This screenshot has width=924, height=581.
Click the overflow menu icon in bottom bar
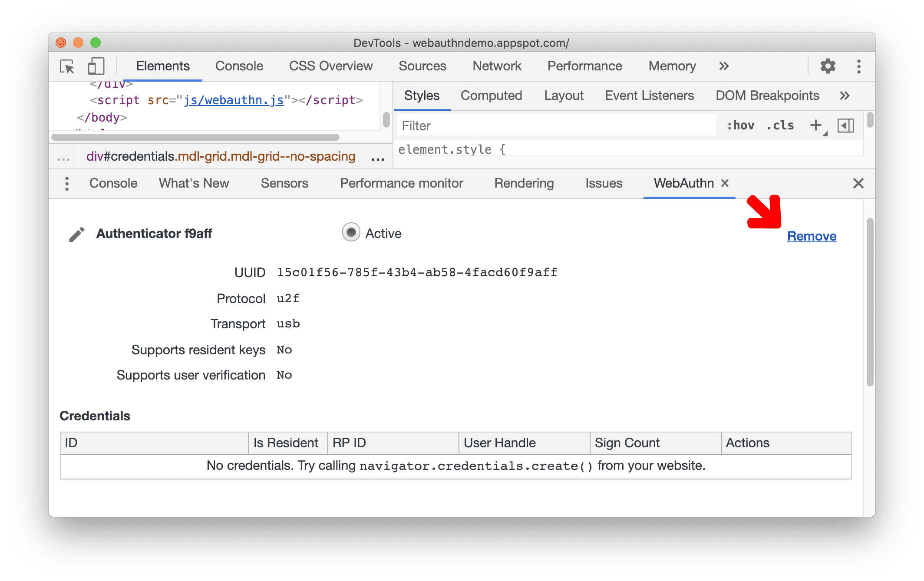(67, 184)
